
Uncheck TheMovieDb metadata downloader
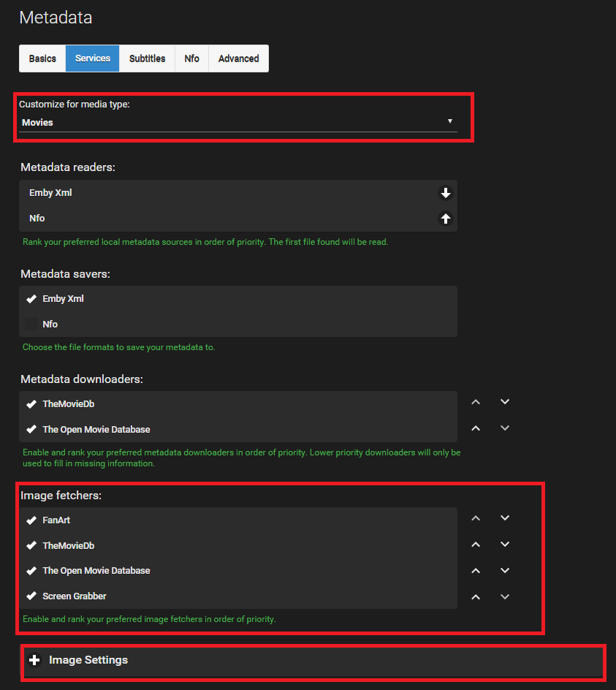31,404
